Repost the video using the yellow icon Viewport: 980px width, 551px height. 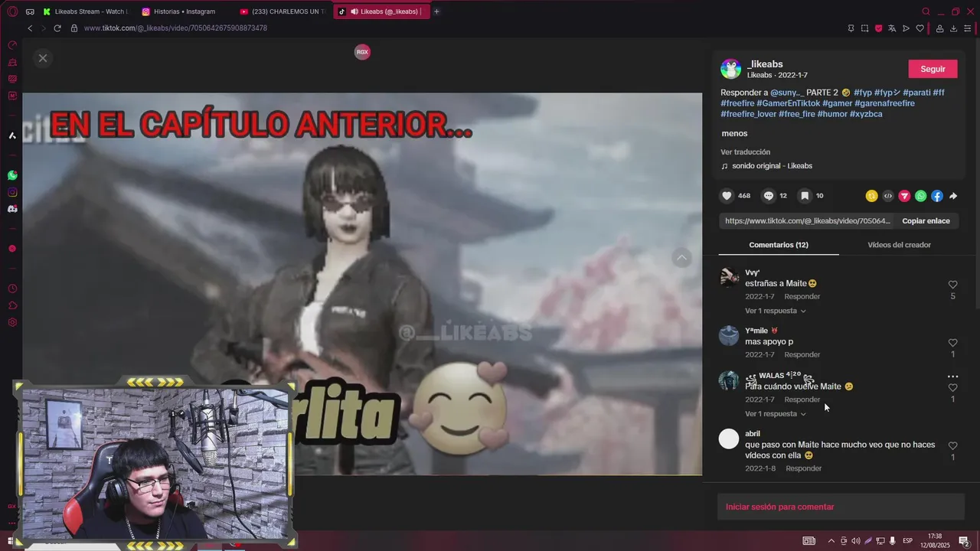871,196
